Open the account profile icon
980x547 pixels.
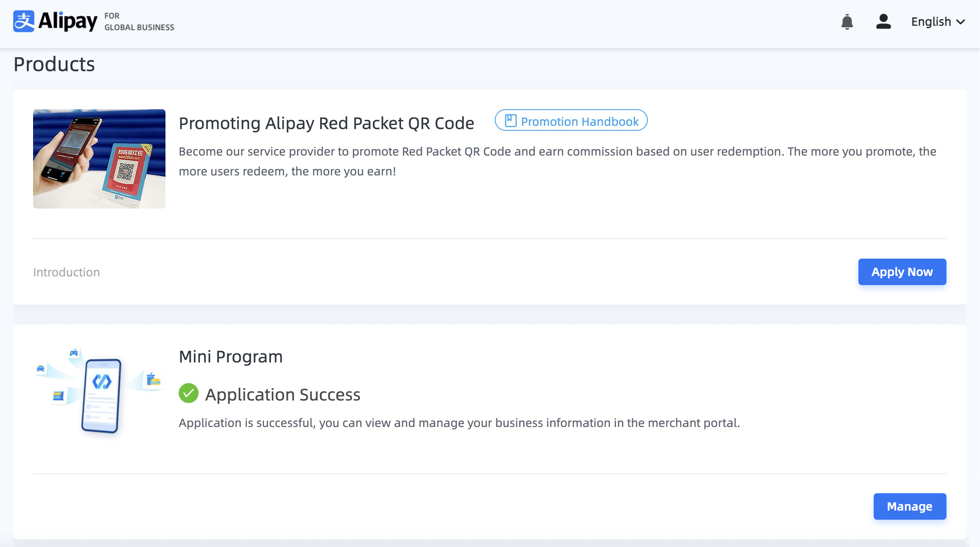coord(883,22)
